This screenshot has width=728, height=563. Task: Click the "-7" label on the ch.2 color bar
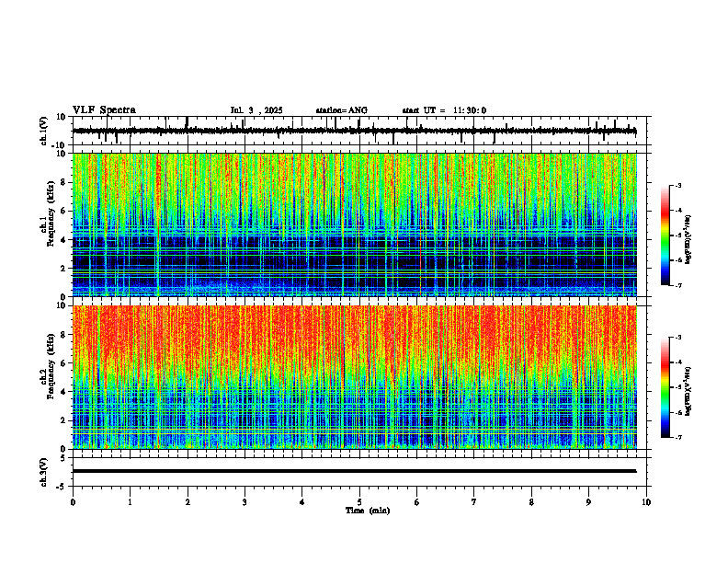coord(678,437)
